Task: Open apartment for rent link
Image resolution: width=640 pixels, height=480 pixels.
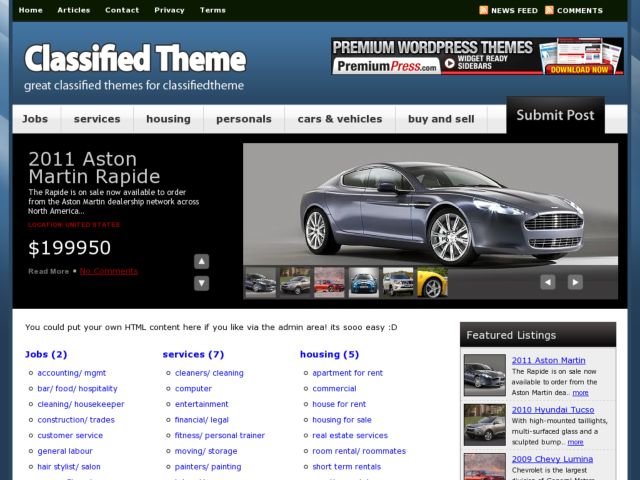Action: coord(347,373)
